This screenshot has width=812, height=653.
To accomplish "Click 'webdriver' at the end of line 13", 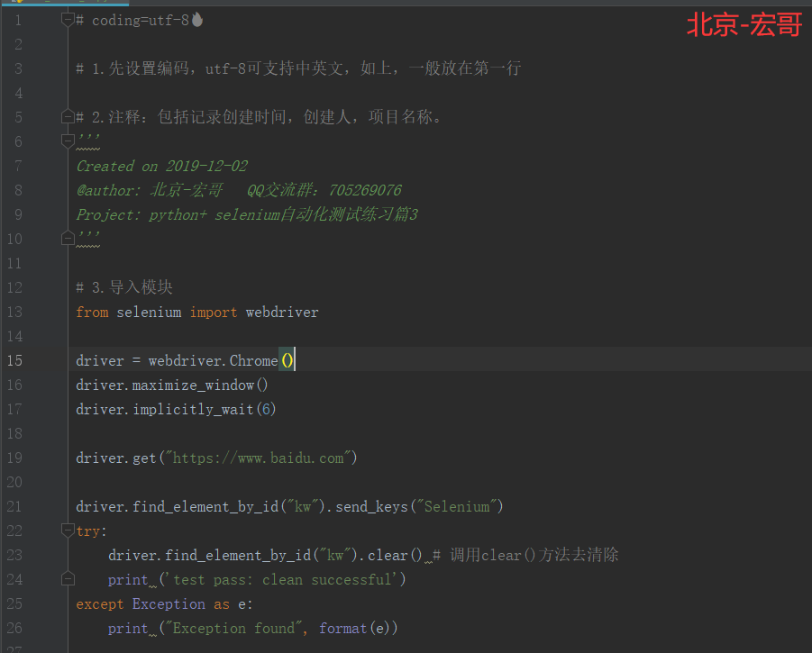I will tap(282, 312).
